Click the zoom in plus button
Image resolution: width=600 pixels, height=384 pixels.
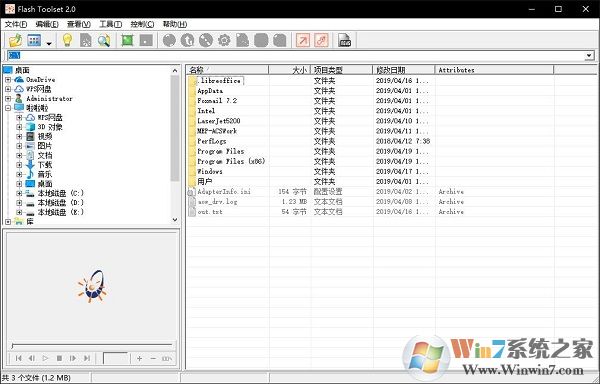(139, 358)
